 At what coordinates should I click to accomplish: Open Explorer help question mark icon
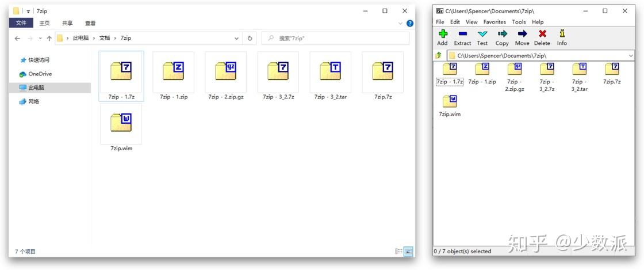tap(409, 24)
